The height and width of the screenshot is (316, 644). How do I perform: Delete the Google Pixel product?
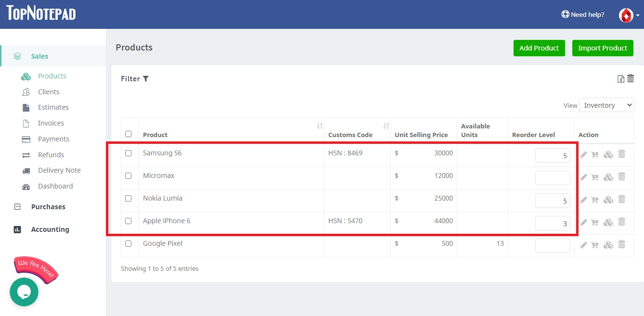pos(621,244)
